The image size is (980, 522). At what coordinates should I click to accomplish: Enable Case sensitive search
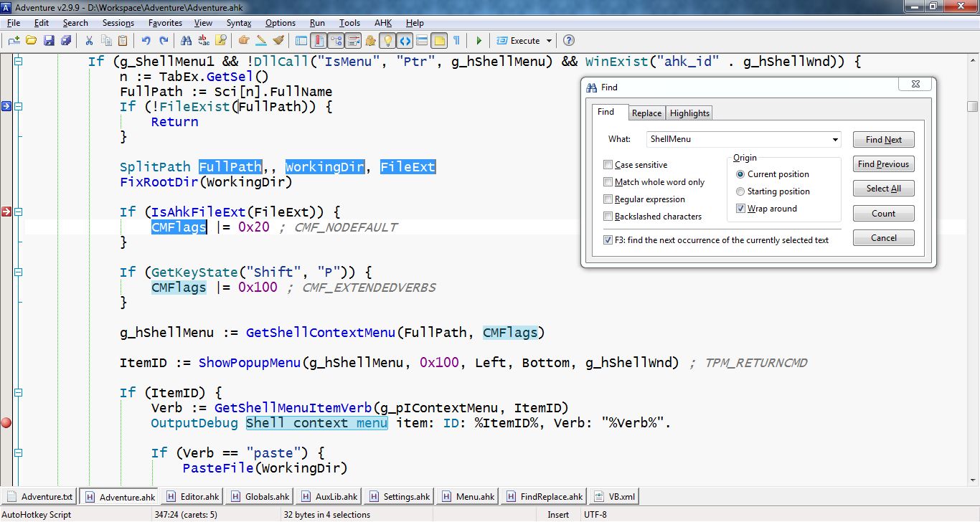pos(608,164)
